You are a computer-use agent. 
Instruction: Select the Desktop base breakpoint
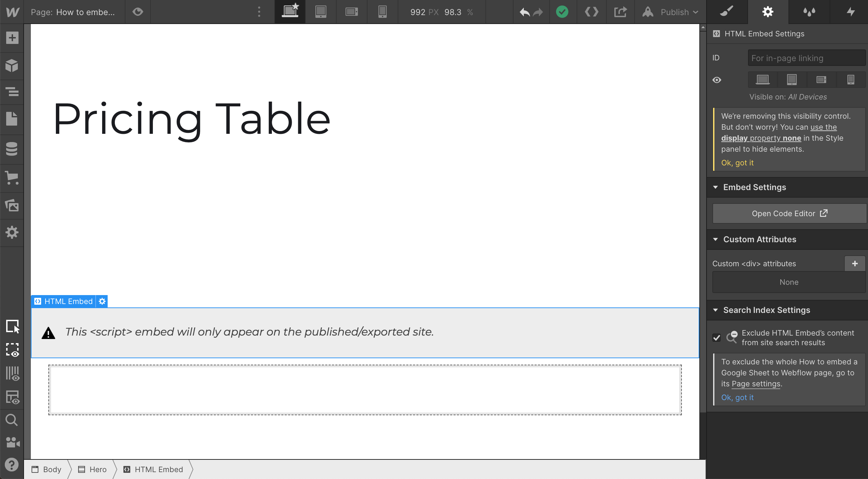(x=290, y=12)
